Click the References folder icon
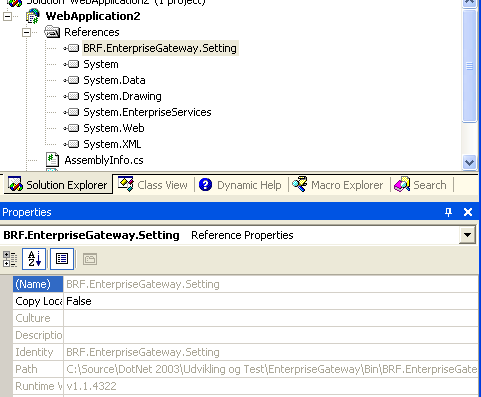This screenshot has width=481, height=397. point(52,32)
